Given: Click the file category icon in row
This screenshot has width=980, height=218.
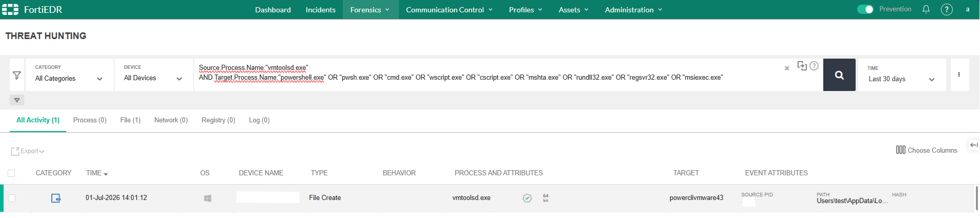Looking at the screenshot, I should tap(56, 198).
